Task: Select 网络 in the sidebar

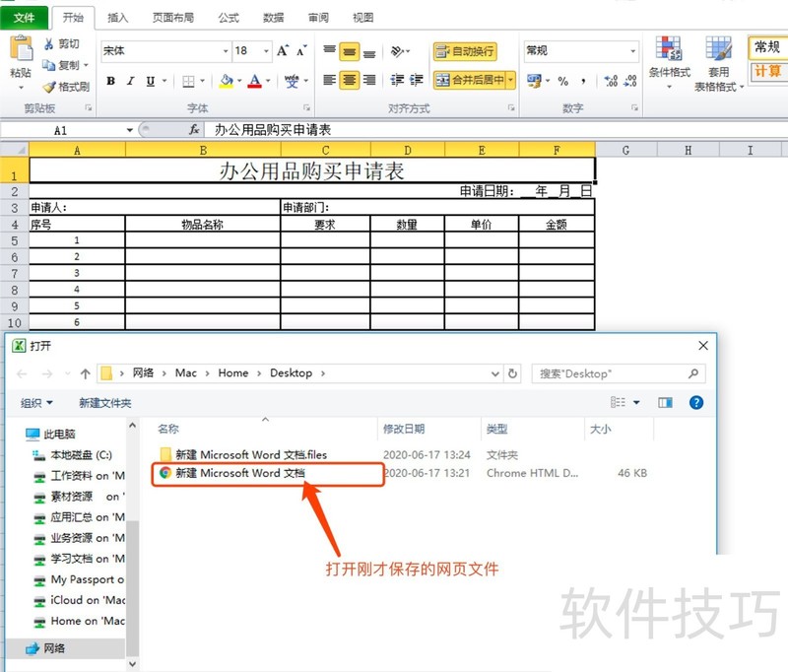Action: pos(54,648)
